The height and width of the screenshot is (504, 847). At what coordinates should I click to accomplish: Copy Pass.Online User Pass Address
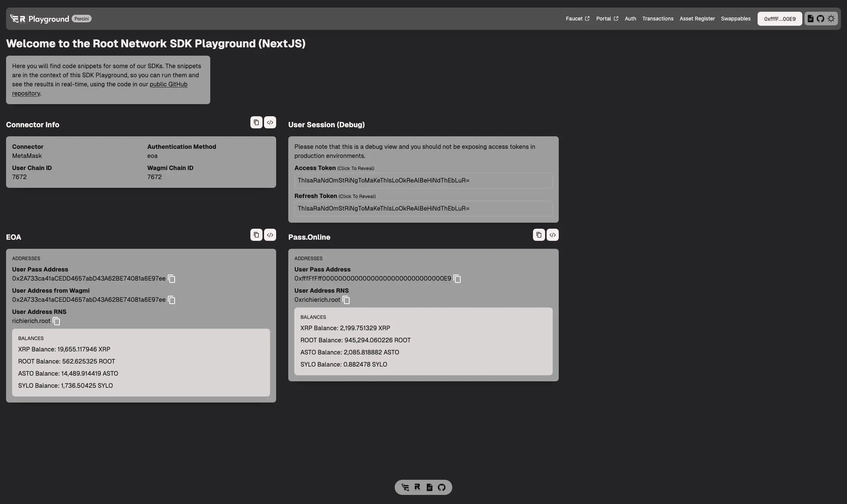pos(457,279)
